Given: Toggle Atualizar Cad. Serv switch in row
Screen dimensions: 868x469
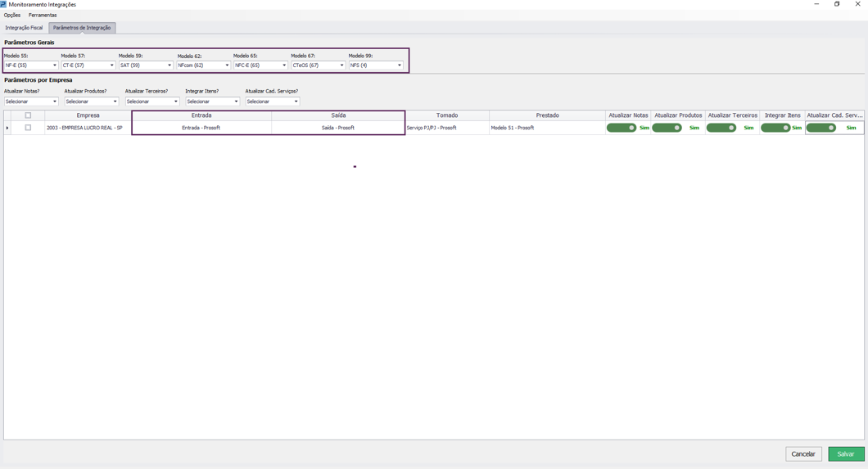Looking at the screenshot, I should [x=821, y=128].
